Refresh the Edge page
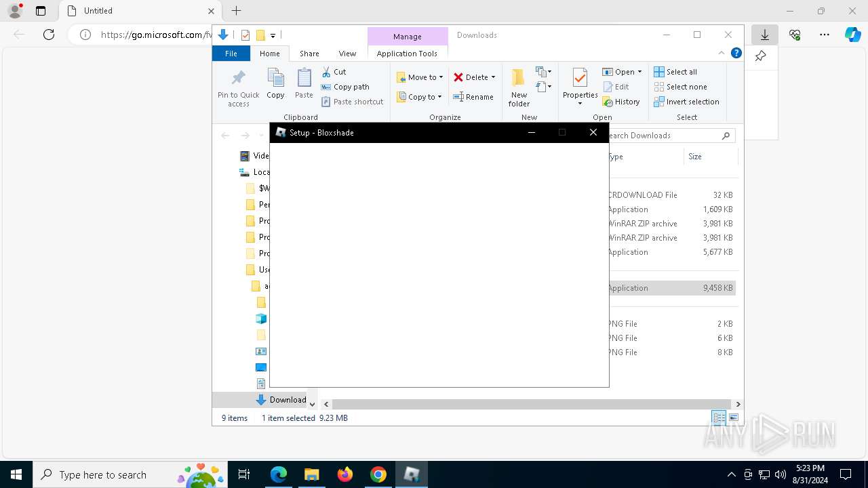Screen dimensions: 868x488 point(49,35)
